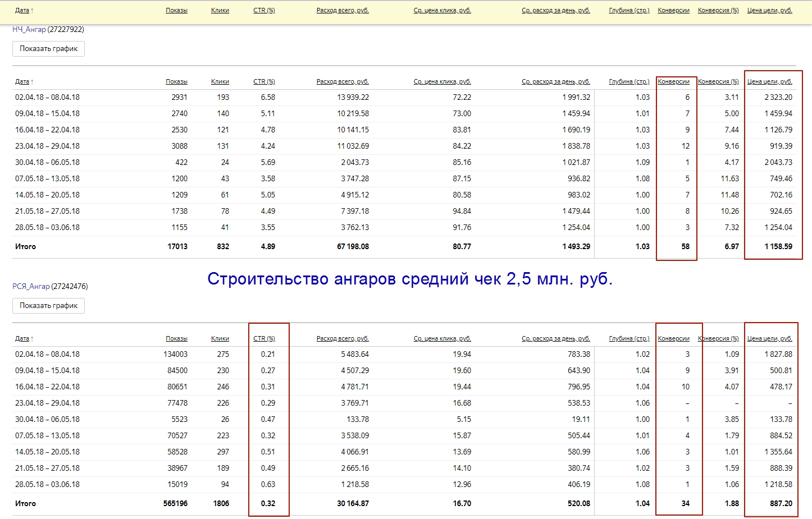Click the 1 158.59 goal price total
The height and width of the screenshot is (519, 812).
pyautogui.click(x=778, y=246)
